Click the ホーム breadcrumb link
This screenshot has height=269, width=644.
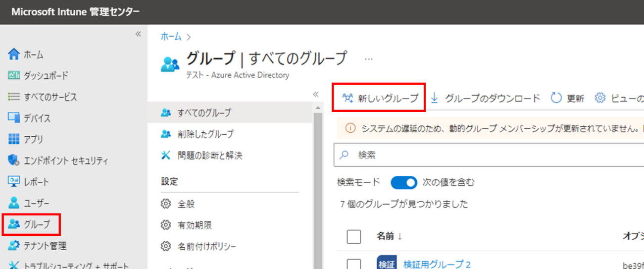click(x=171, y=37)
